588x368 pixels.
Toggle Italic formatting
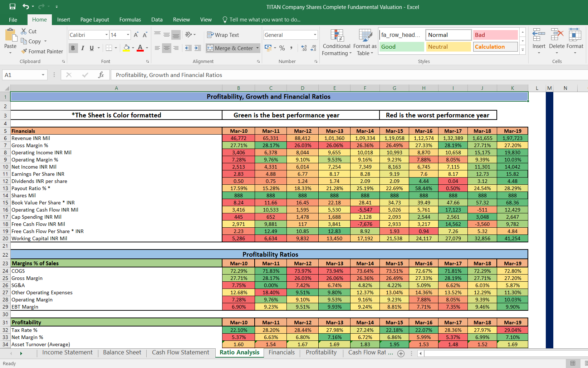(82, 48)
